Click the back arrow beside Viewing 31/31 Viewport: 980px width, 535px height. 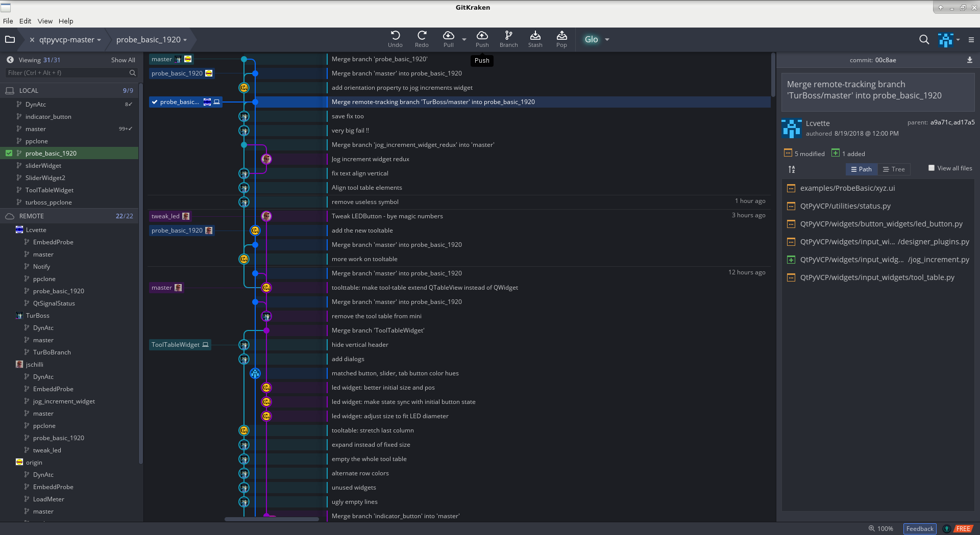tap(10, 60)
